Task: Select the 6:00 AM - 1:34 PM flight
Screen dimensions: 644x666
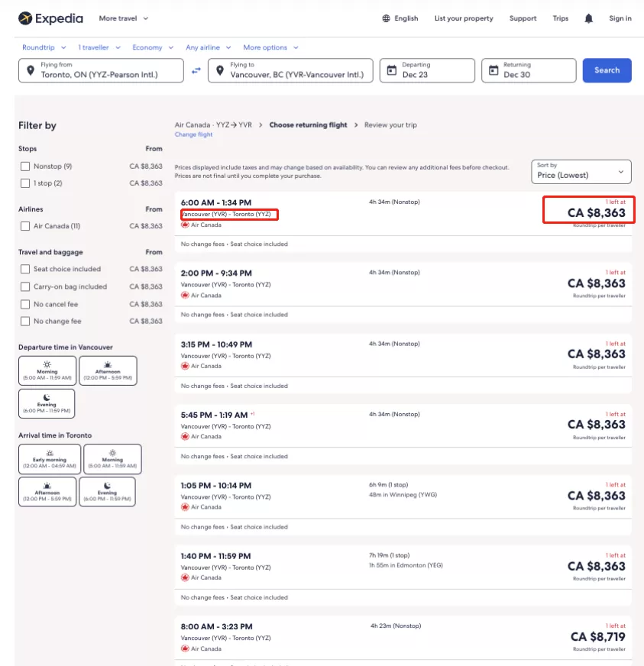Action: [403, 222]
